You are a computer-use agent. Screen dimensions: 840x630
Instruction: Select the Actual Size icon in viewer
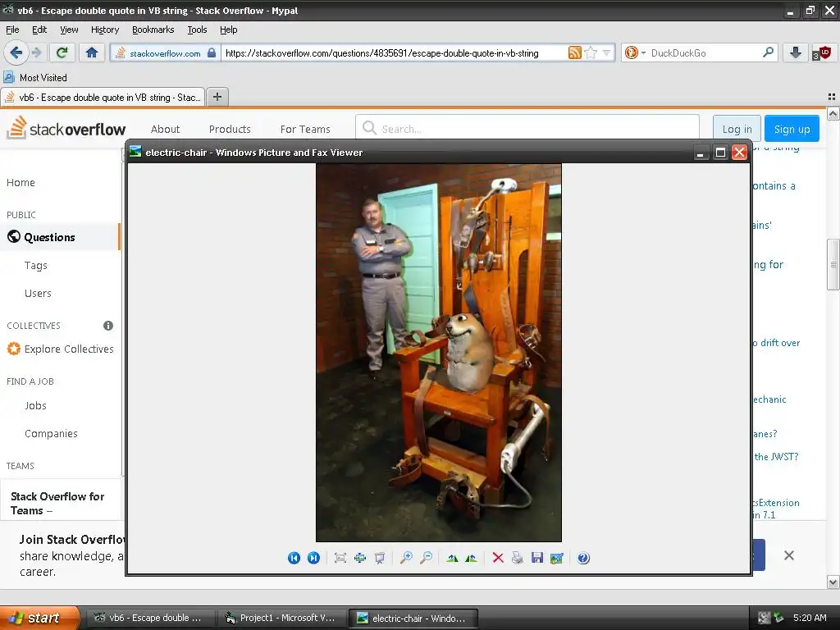point(360,558)
